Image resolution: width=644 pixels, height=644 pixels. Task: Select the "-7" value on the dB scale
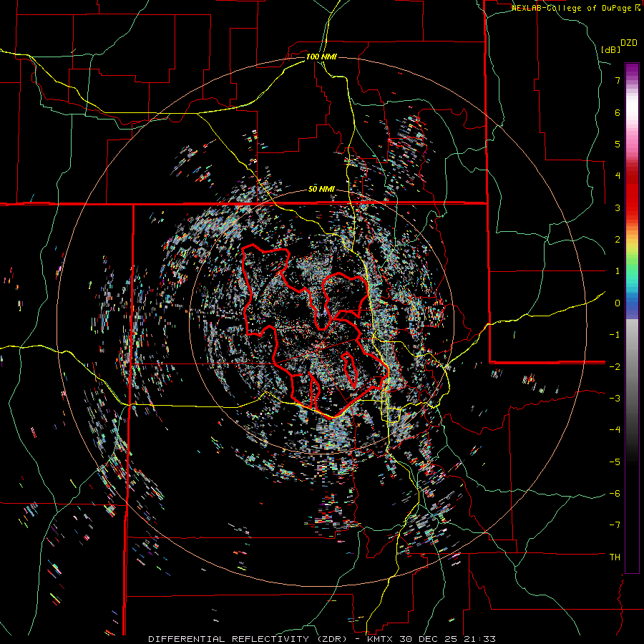click(615, 525)
